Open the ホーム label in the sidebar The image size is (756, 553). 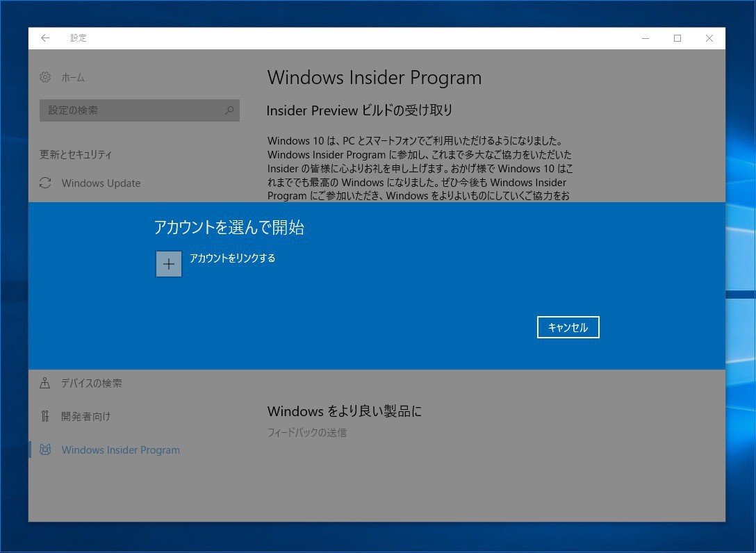pos(73,78)
